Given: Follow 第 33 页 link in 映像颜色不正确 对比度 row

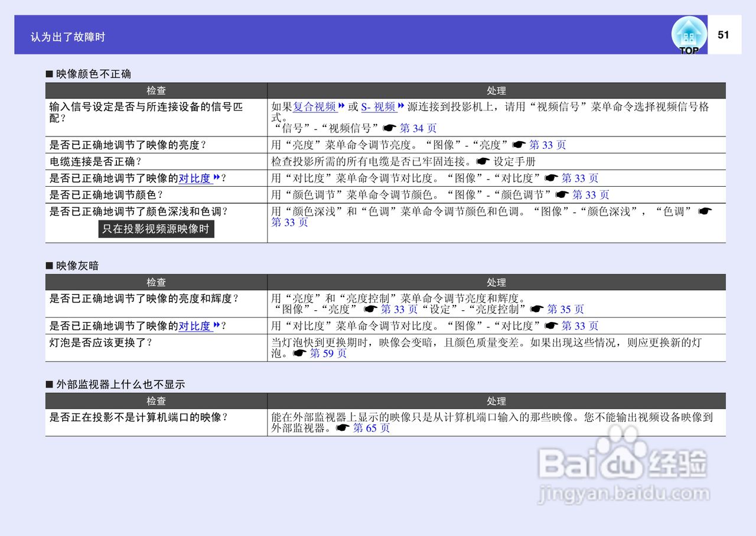Looking at the screenshot, I should click(580, 178).
